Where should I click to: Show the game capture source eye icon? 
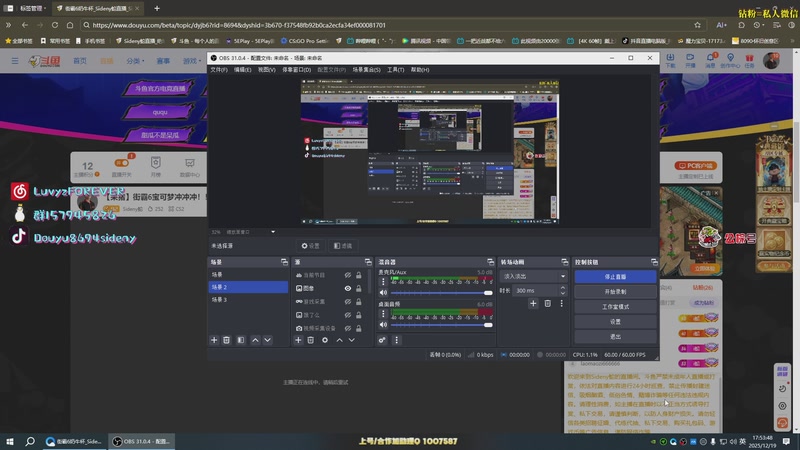(x=348, y=302)
